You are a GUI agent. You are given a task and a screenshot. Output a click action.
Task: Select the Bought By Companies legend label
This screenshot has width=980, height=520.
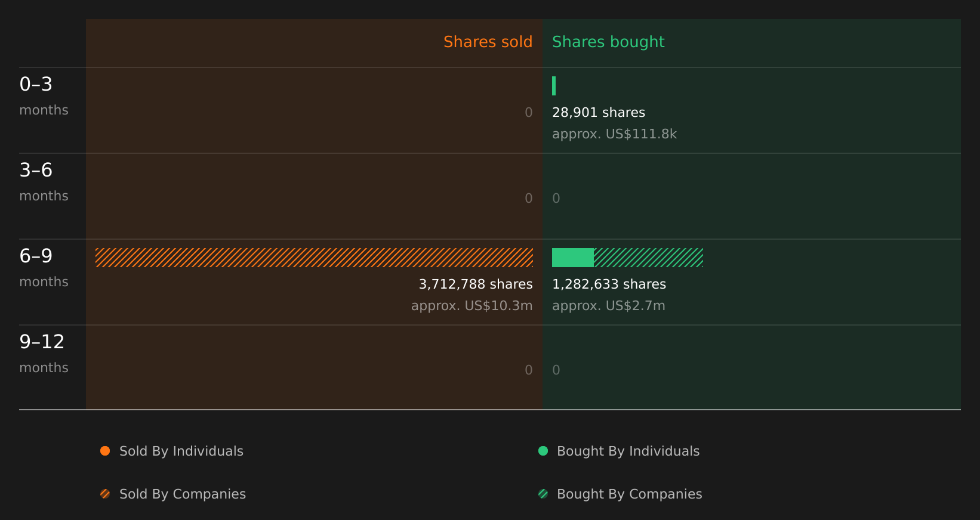click(x=629, y=494)
